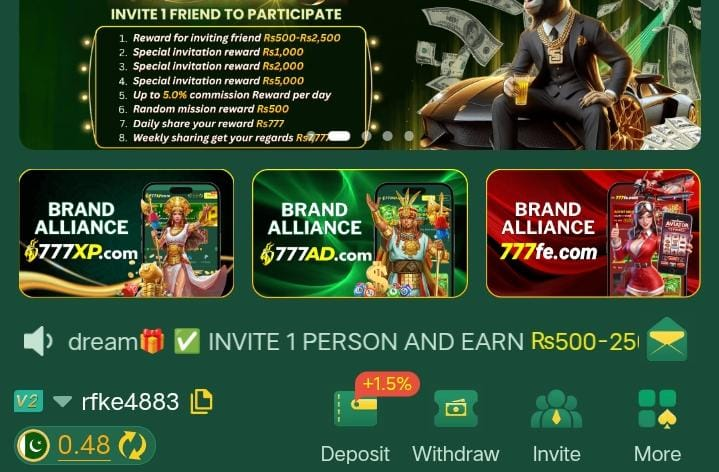This screenshot has height=472, width=719.
Task: Open the Deposit wallet icon
Action: (356, 408)
